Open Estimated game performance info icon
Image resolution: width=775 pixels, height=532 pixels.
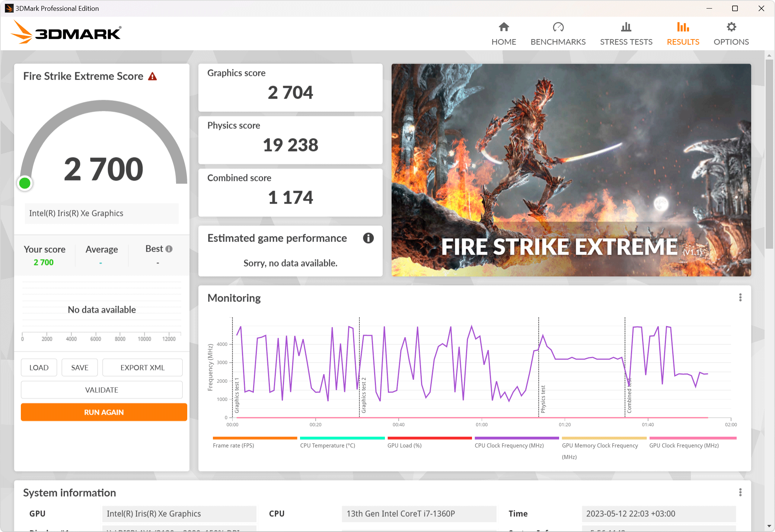point(368,238)
